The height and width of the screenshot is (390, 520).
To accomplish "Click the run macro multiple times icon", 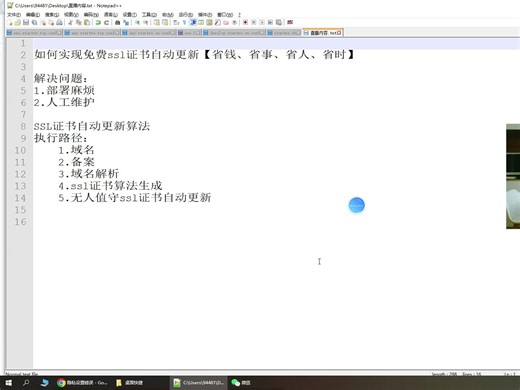I will pos(270,23).
